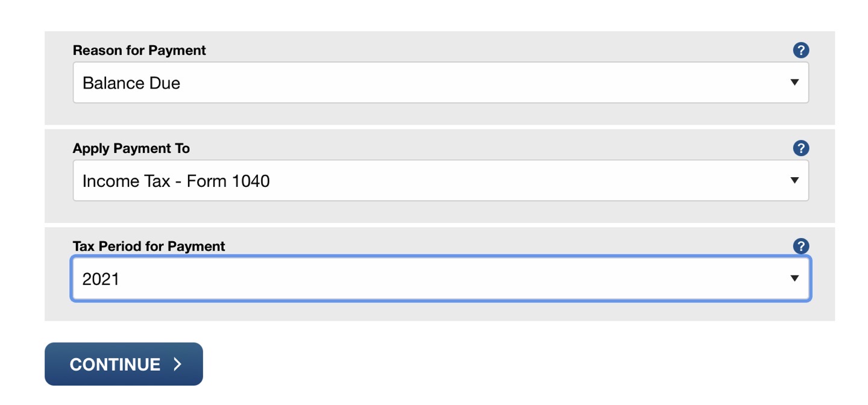
Task: Click the chevron inside the Continue button
Action: coord(177,364)
